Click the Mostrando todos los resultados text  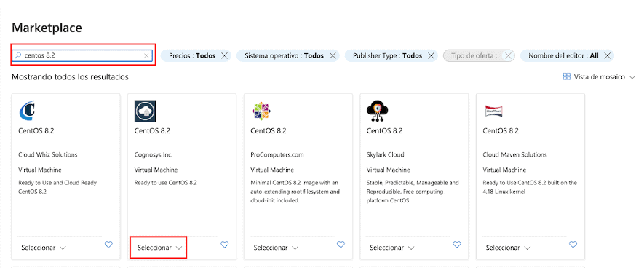coord(71,77)
